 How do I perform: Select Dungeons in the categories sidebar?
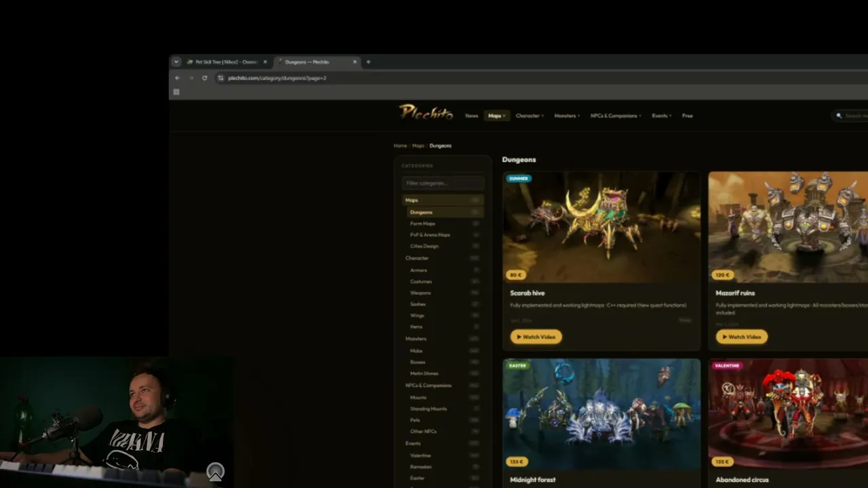tap(445, 212)
